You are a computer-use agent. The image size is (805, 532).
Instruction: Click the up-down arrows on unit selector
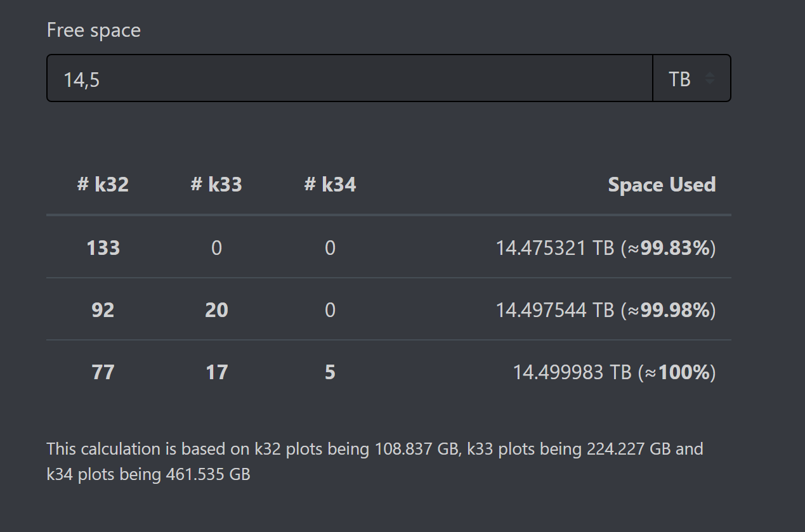coord(710,79)
